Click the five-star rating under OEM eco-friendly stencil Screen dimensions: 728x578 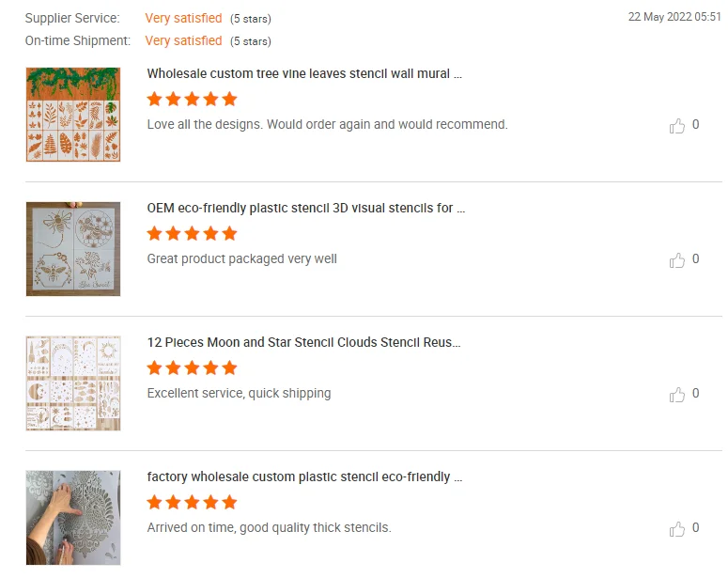coord(192,233)
